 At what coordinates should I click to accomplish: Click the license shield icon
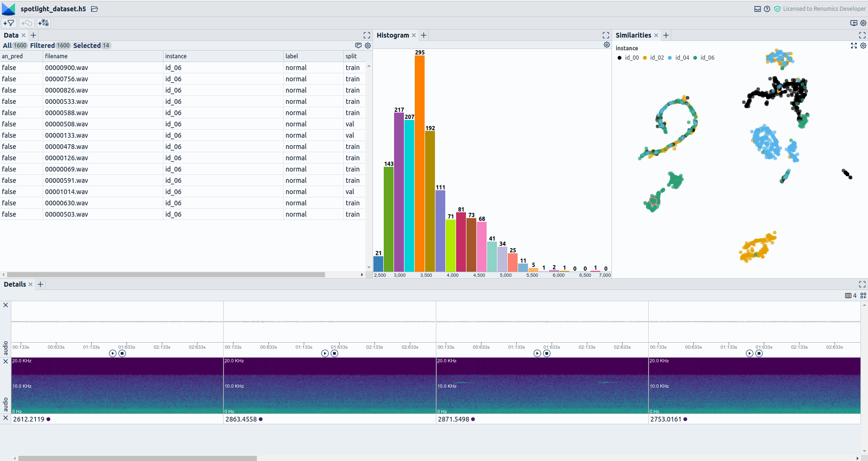(777, 9)
